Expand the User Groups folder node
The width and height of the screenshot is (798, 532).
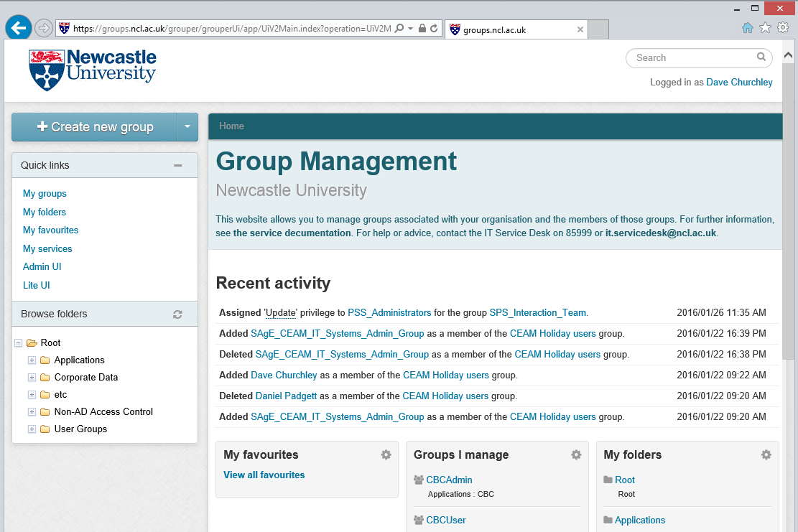point(32,429)
